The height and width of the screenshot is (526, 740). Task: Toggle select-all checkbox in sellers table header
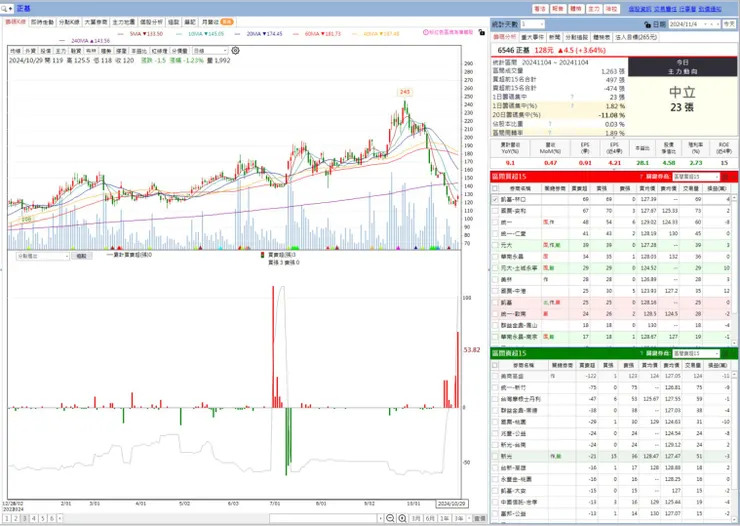pyautogui.click(x=495, y=365)
